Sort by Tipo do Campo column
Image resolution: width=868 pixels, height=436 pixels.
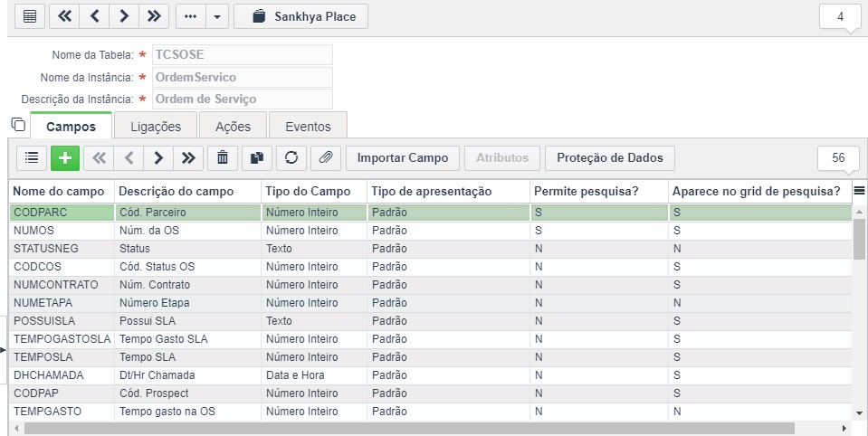(314, 192)
